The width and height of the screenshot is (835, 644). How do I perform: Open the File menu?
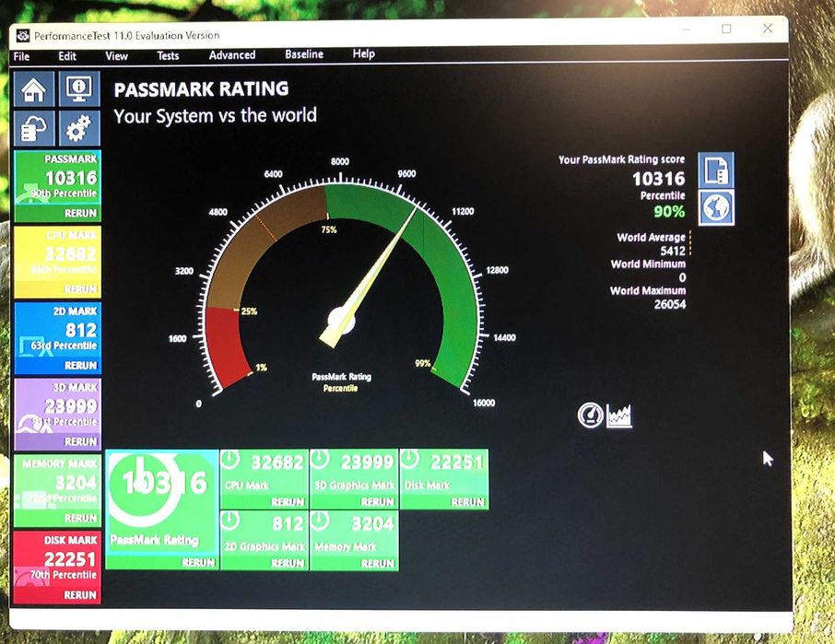[x=21, y=56]
